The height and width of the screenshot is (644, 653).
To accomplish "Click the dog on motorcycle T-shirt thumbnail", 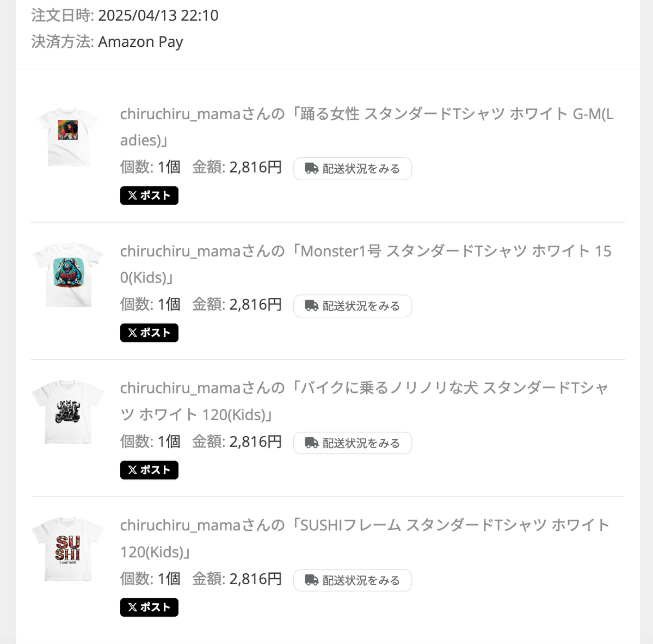I will point(68,411).
